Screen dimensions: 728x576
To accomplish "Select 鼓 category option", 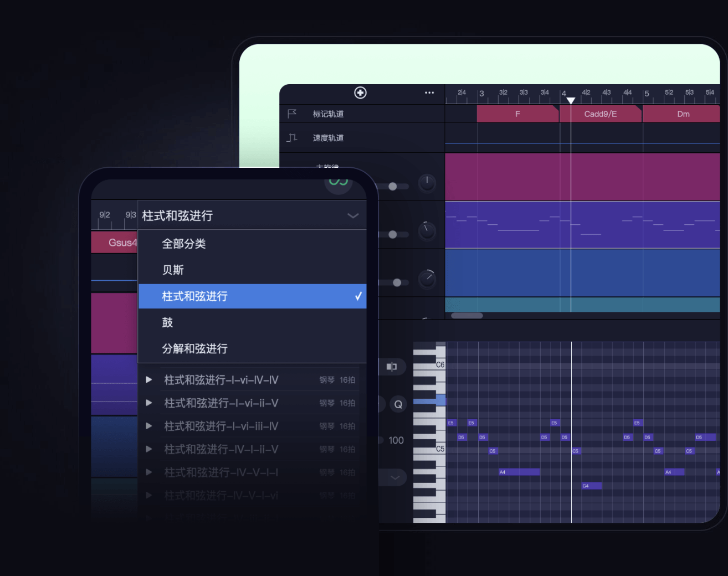I will (167, 322).
